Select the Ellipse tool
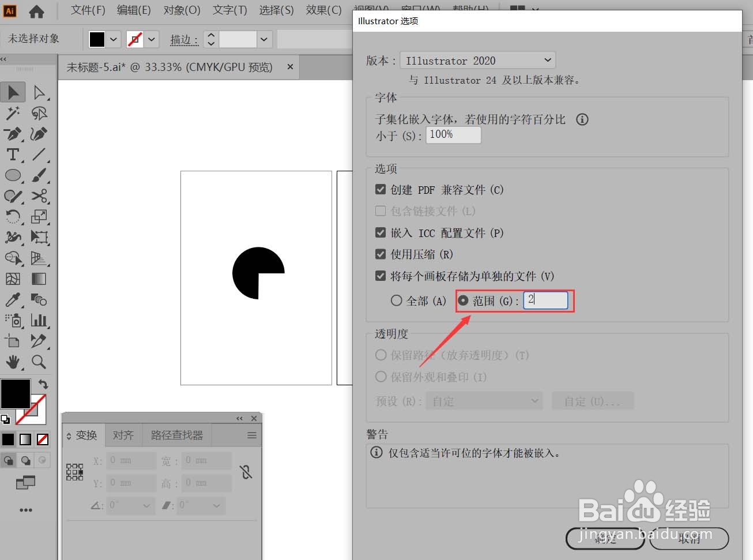This screenshot has width=753, height=560. tap(13, 175)
